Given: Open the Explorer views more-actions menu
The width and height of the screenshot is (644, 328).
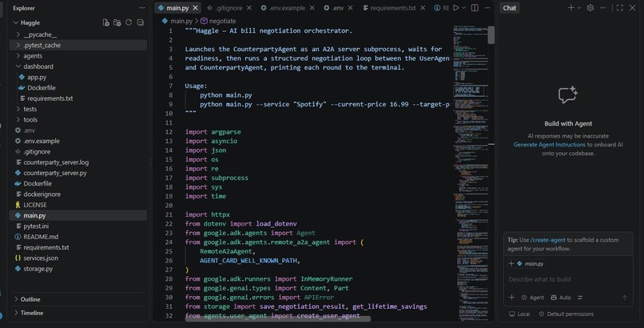Looking at the screenshot, I should coord(141,8).
